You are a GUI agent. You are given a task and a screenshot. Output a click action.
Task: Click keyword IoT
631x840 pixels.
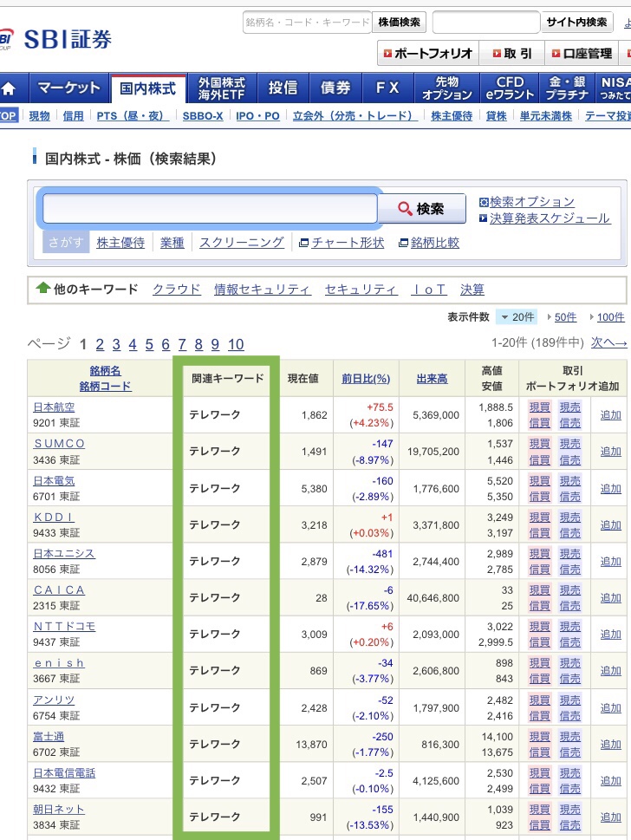click(428, 290)
